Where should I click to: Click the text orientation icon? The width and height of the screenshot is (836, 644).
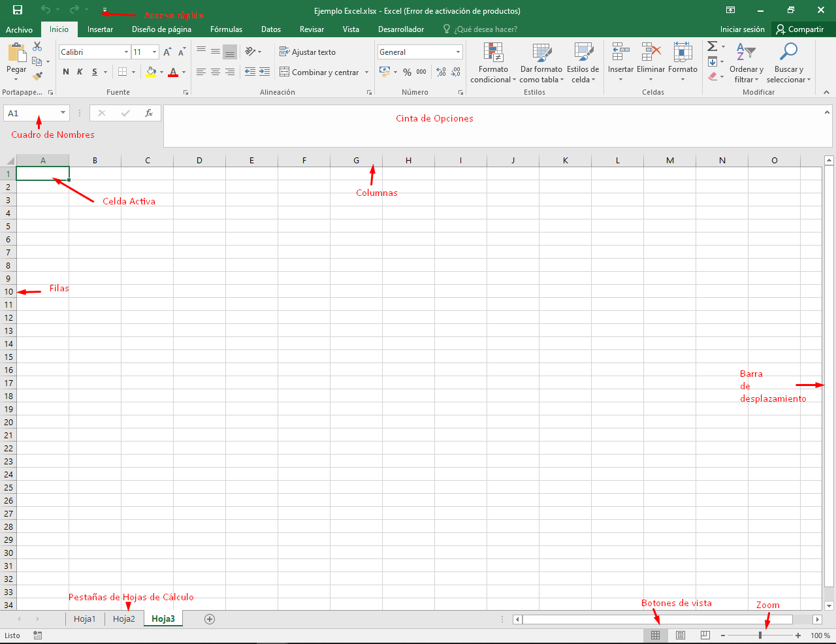click(x=250, y=52)
